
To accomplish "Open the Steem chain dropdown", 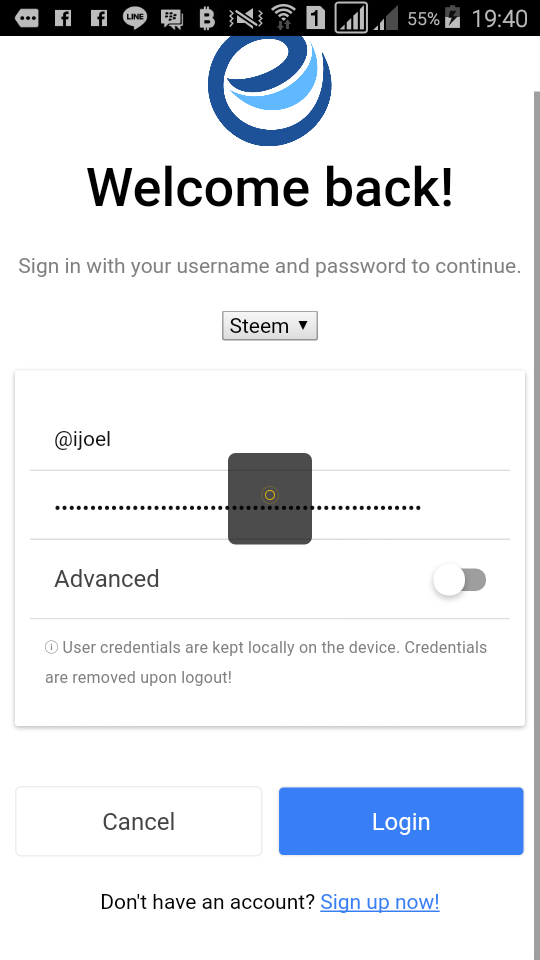I will click(270, 326).
